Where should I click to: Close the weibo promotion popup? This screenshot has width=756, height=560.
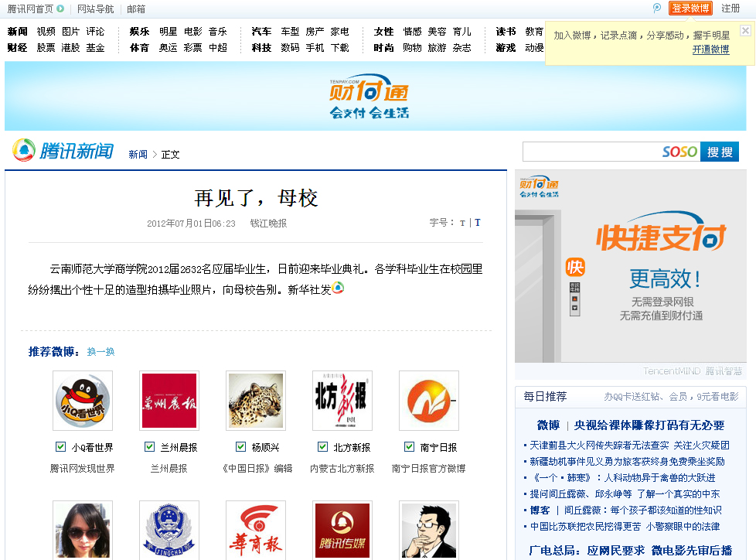pos(745,31)
